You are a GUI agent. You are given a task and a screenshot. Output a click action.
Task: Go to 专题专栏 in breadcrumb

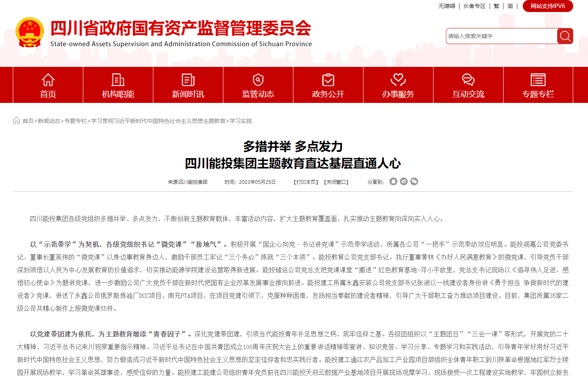76,121
